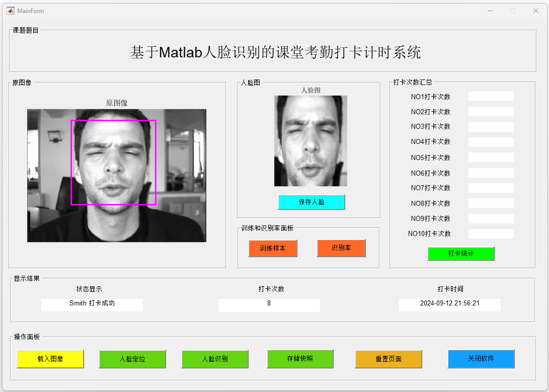This screenshot has width=549, height=392.
Task: Click the status field showing Smith 打卡成功
Action: tap(92, 305)
